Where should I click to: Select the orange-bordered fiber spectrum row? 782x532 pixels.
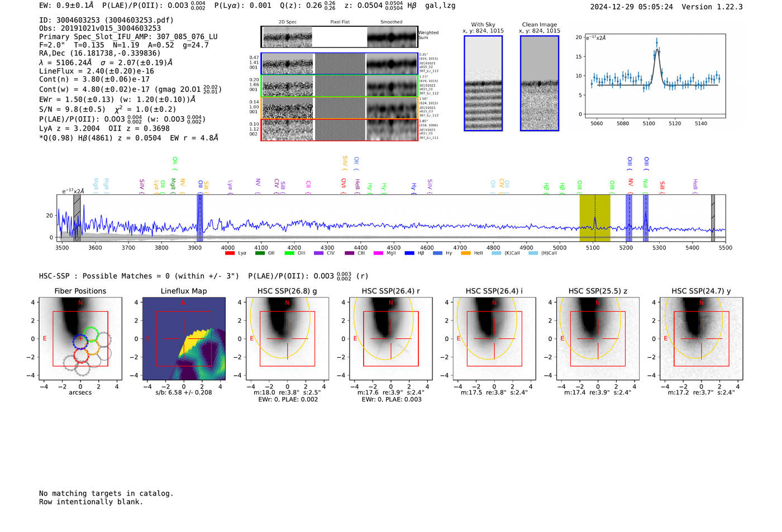(x=340, y=108)
